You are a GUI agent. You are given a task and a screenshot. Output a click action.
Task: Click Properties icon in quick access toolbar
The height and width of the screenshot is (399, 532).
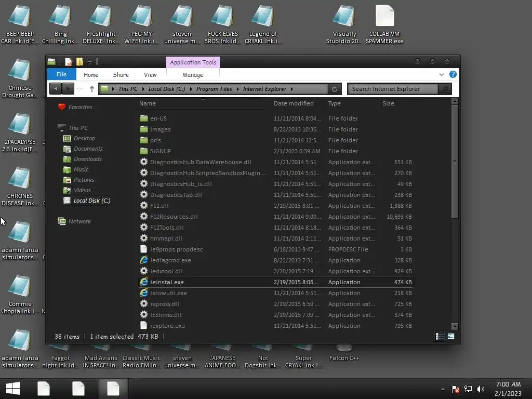[69, 62]
